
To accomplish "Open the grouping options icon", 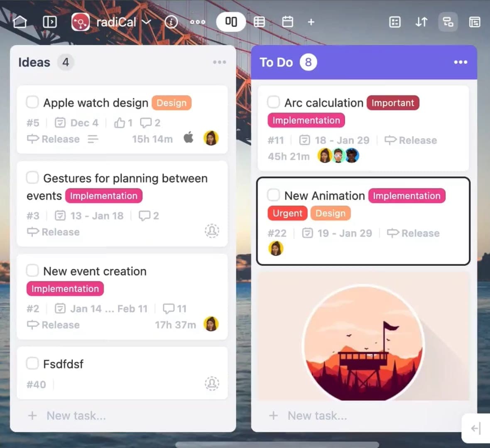I will tap(448, 22).
